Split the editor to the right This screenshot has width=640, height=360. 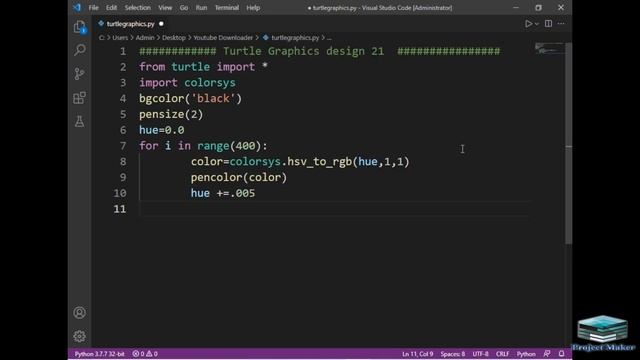pyautogui.click(x=549, y=24)
